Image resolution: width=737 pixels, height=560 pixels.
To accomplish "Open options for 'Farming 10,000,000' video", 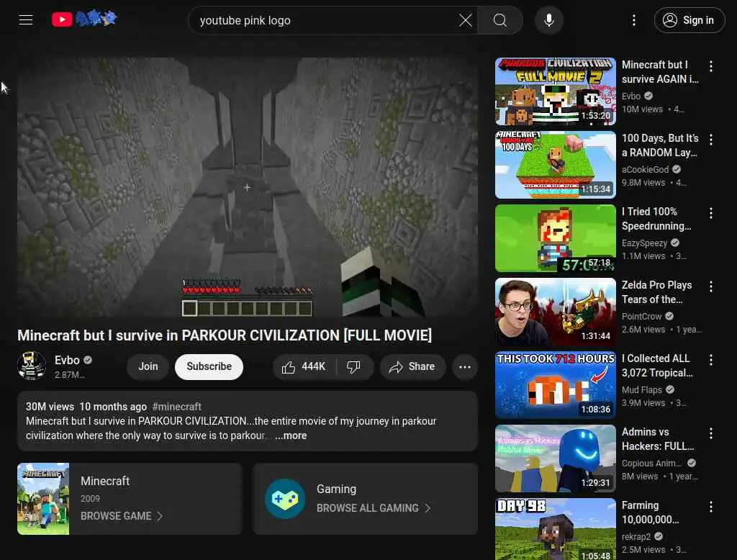I will [x=710, y=507].
